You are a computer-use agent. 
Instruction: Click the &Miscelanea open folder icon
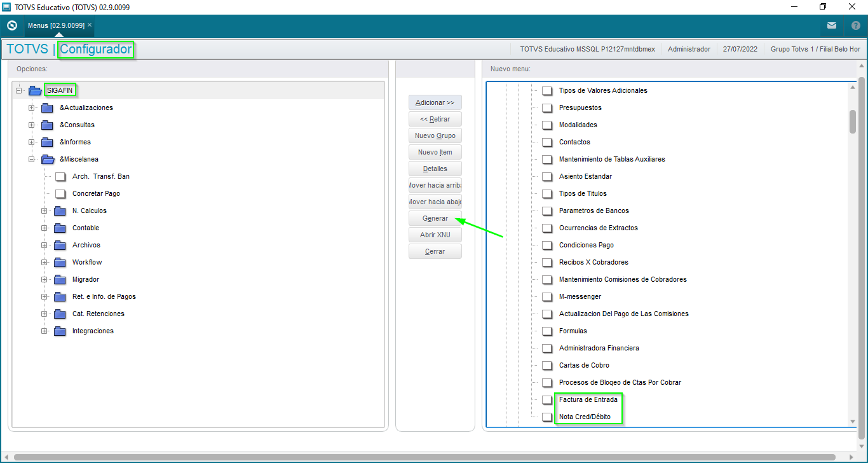coord(48,159)
